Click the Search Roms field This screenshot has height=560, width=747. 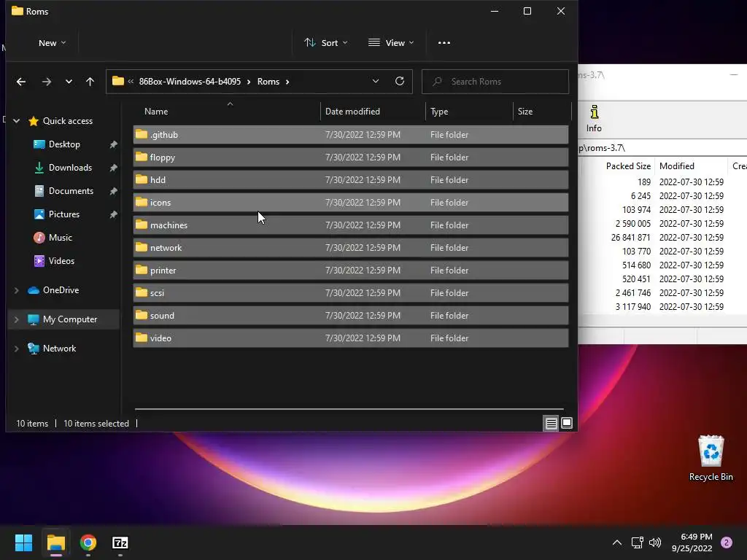point(495,82)
